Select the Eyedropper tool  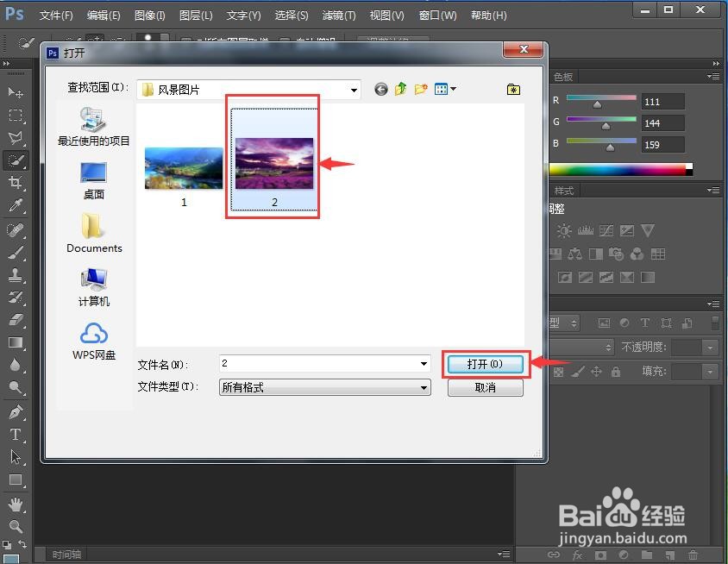coord(16,205)
